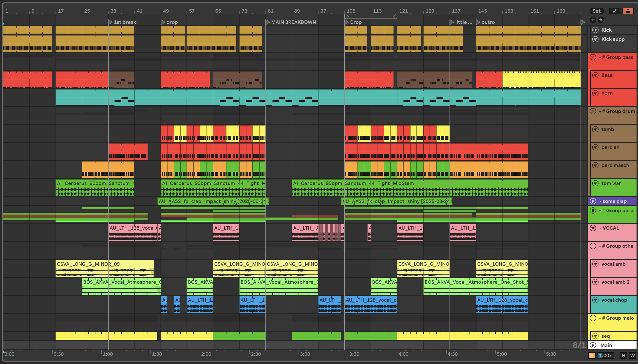Click the 3:00 mark on time ruler

coord(305,354)
